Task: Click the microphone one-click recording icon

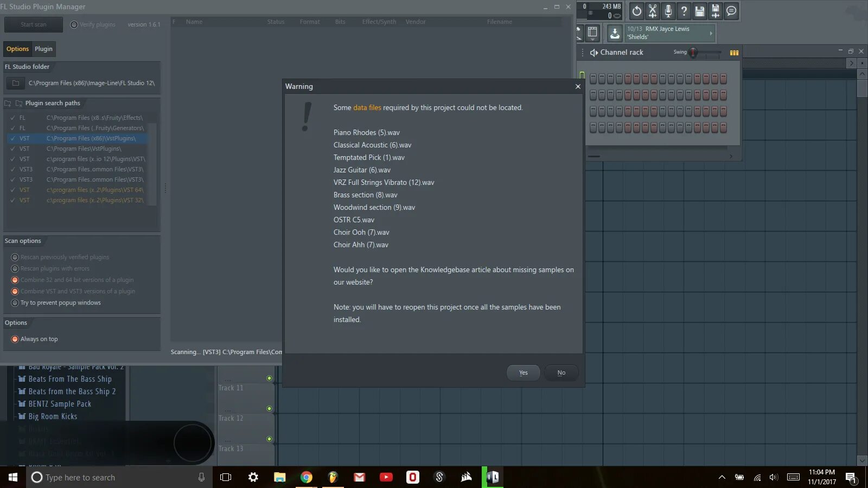Action: (668, 11)
